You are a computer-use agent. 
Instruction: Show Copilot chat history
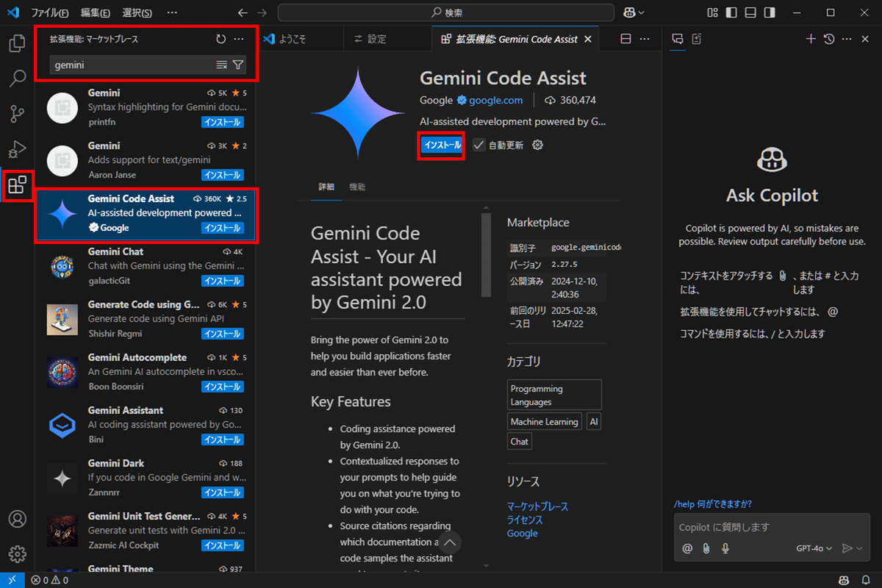point(829,39)
